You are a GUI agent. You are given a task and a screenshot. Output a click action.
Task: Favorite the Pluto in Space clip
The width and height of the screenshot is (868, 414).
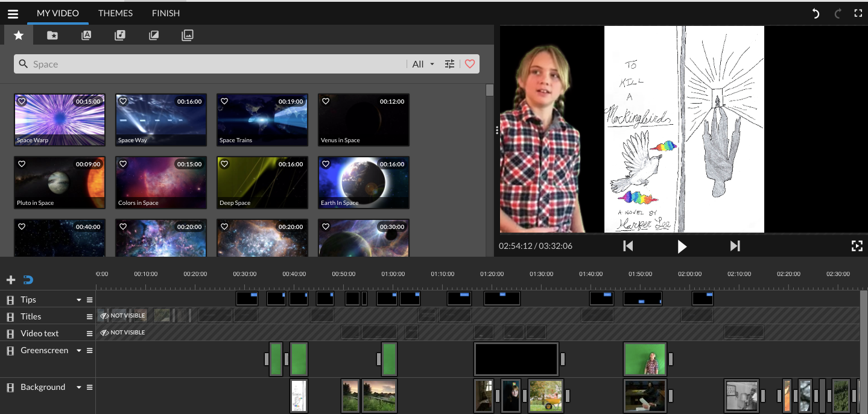pyautogui.click(x=22, y=164)
